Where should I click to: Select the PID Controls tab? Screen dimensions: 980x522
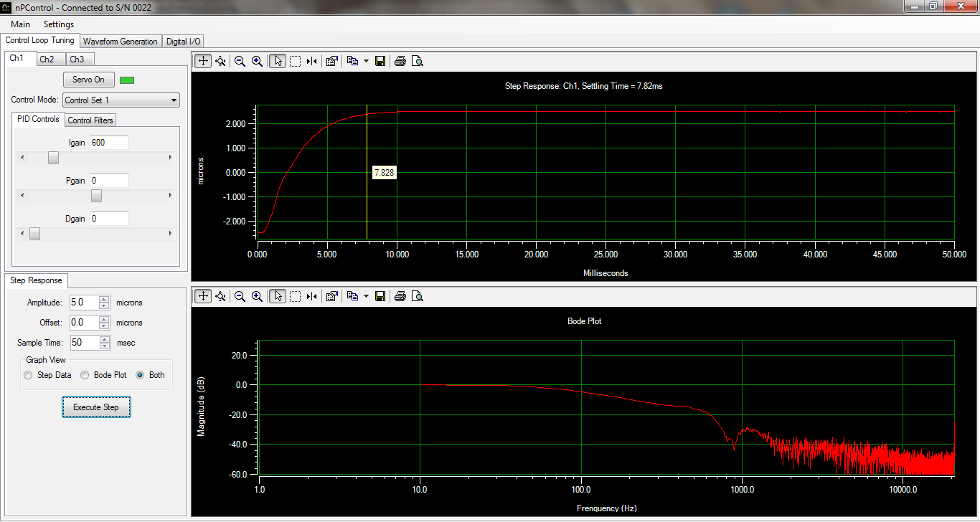pyautogui.click(x=38, y=119)
